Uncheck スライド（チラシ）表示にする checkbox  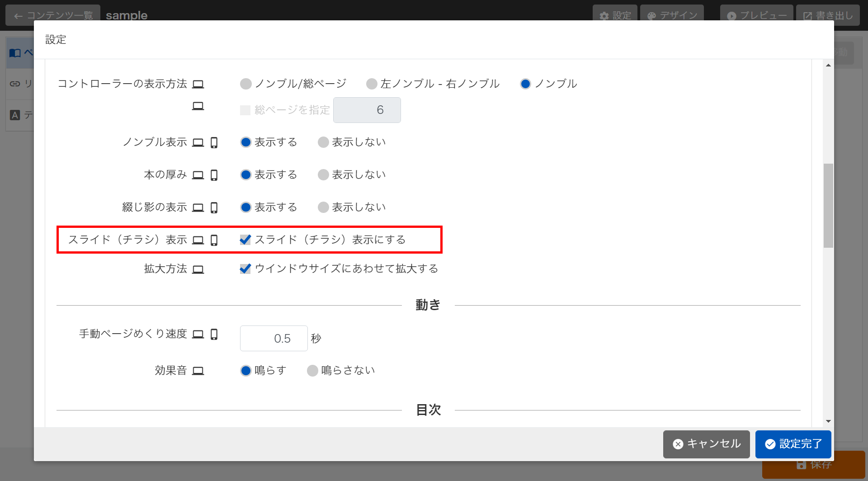(x=245, y=240)
